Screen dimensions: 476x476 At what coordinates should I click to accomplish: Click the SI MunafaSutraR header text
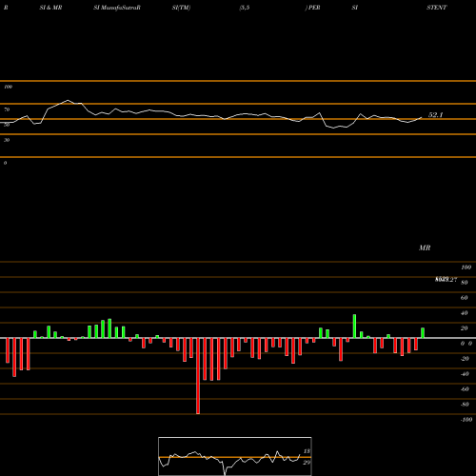pos(117,8)
